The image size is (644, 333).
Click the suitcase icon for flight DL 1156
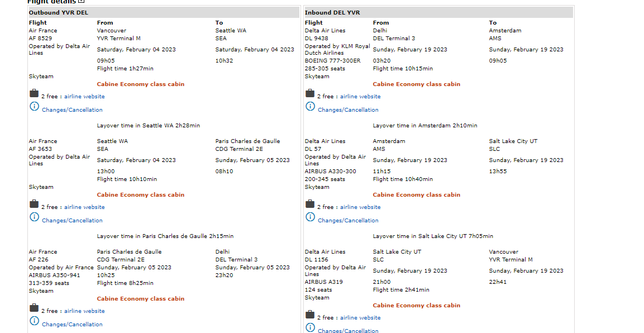click(x=310, y=315)
